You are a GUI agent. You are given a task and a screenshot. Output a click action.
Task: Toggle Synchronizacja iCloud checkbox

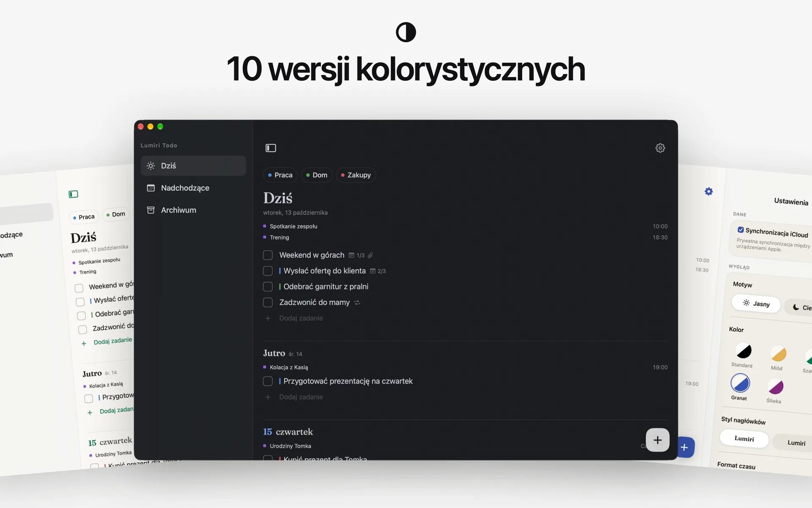[x=741, y=230]
